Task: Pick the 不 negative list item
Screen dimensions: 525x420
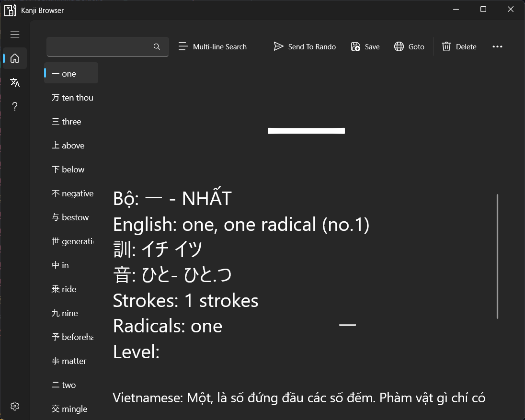Action: click(x=72, y=193)
